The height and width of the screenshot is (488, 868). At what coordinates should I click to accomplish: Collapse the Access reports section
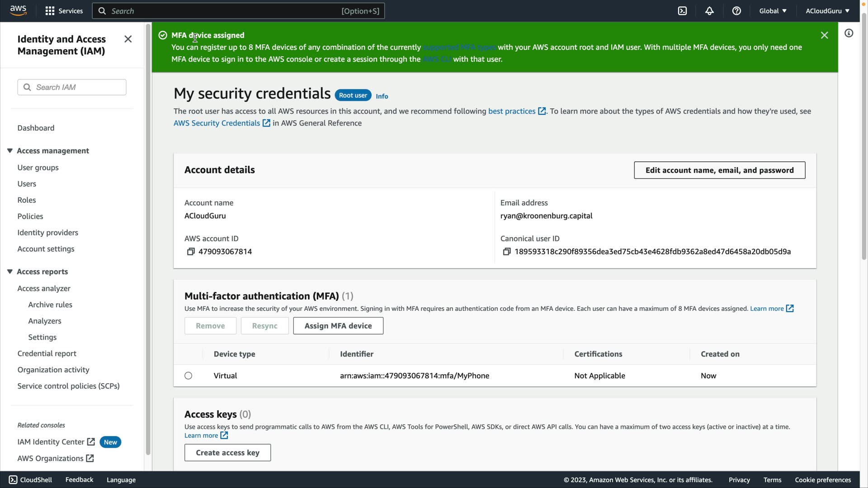[x=10, y=272]
